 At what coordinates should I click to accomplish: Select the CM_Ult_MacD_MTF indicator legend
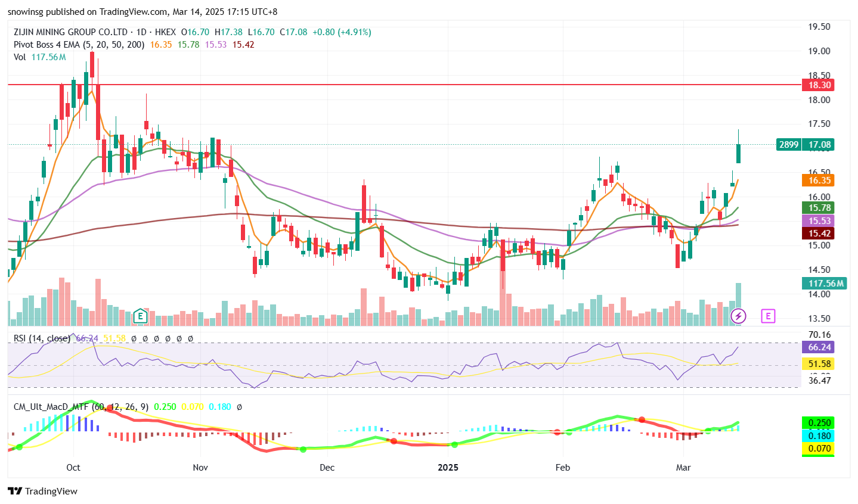pos(81,407)
